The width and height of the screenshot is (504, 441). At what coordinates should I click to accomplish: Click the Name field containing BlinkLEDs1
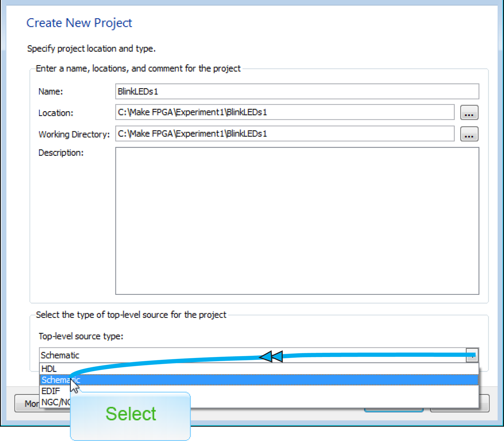click(x=297, y=91)
